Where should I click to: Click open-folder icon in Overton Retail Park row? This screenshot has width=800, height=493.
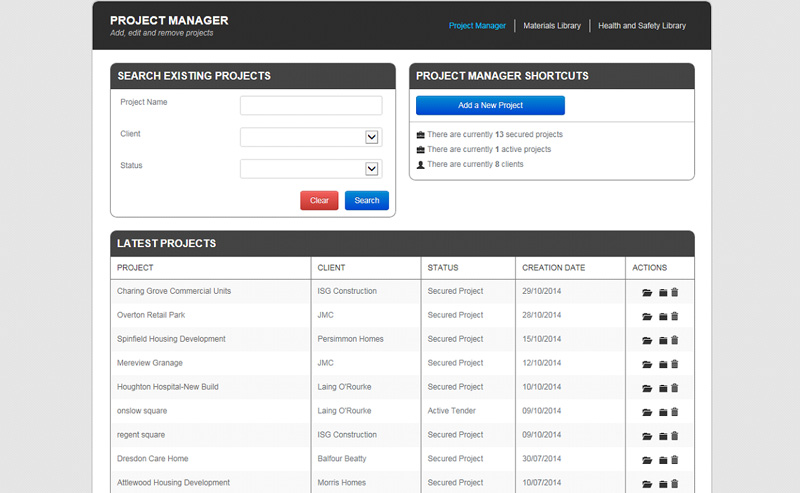point(647,316)
